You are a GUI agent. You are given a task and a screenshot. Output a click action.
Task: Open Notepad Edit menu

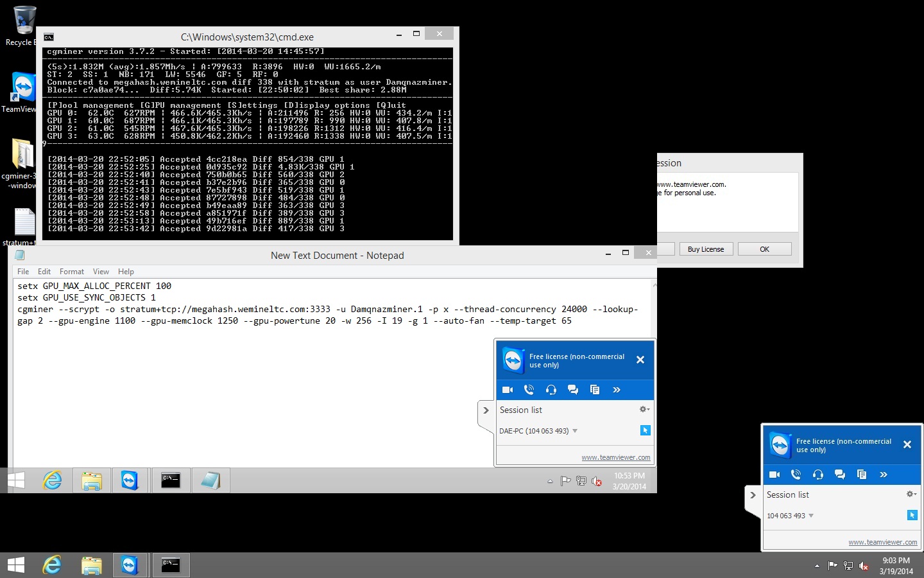[44, 272]
